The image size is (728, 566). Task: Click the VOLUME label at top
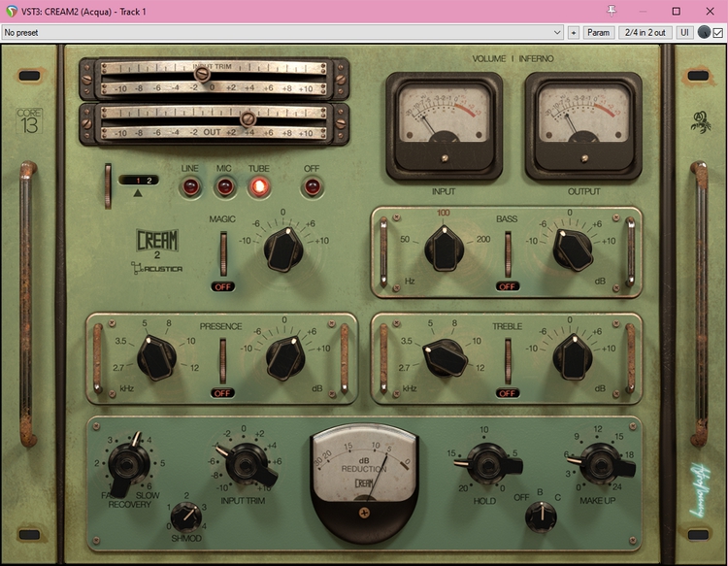[x=488, y=59]
